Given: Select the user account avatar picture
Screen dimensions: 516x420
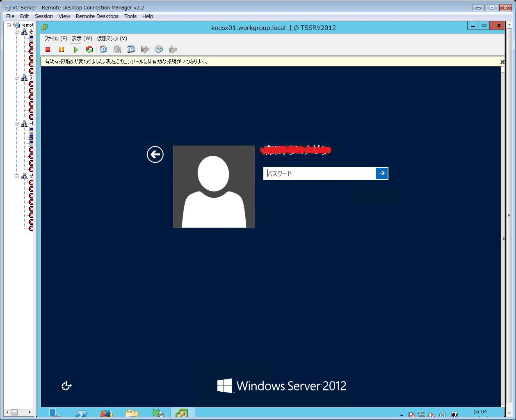Looking at the screenshot, I should tap(214, 187).
